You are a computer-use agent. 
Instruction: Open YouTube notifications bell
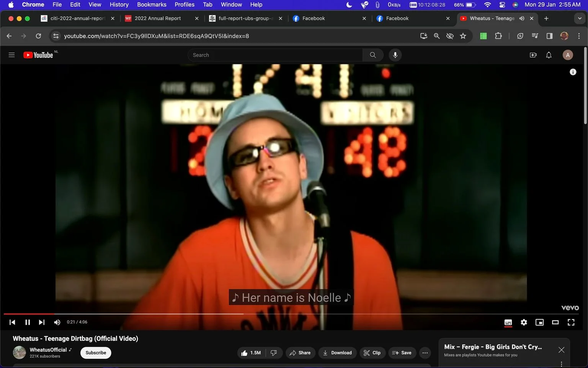point(549,55)
